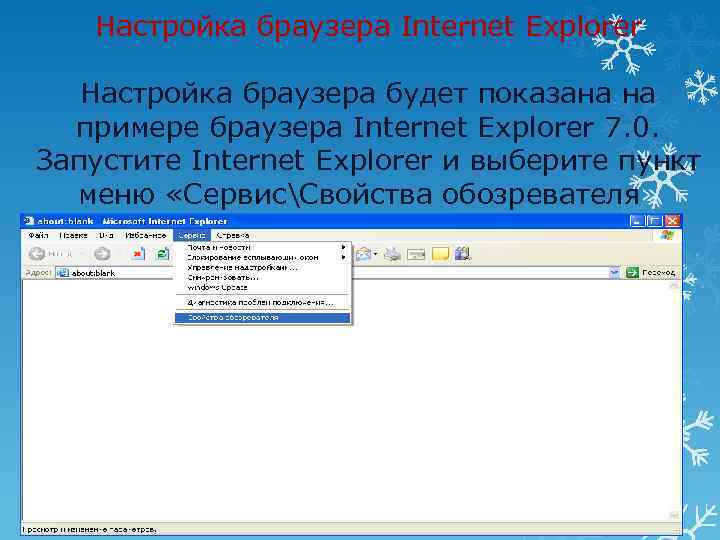Click the IE icon in the title bar
Viewport: 720px width, 540px height.
coord(29,221)
